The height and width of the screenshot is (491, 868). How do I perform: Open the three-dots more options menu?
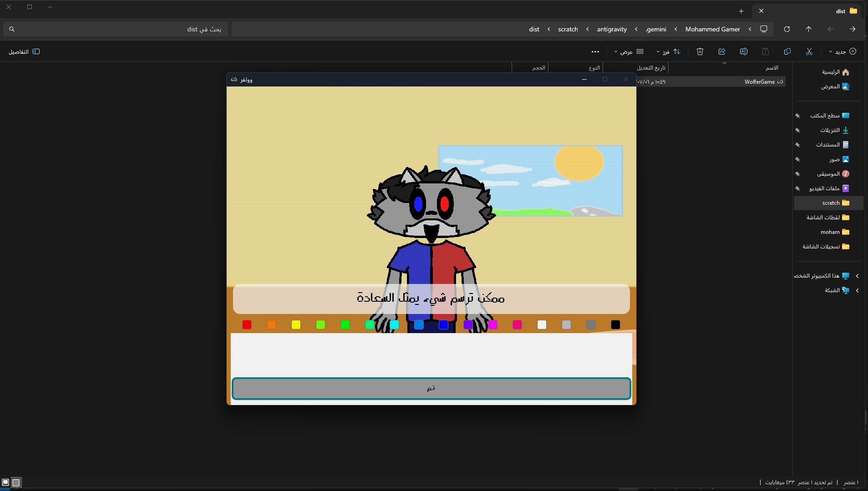pos(595,51)
